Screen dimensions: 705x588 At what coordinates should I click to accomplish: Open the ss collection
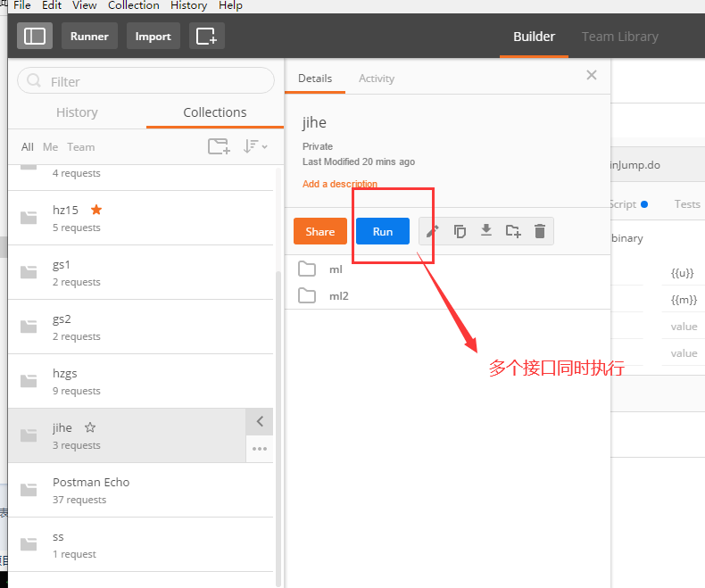[x=141, y=544]
